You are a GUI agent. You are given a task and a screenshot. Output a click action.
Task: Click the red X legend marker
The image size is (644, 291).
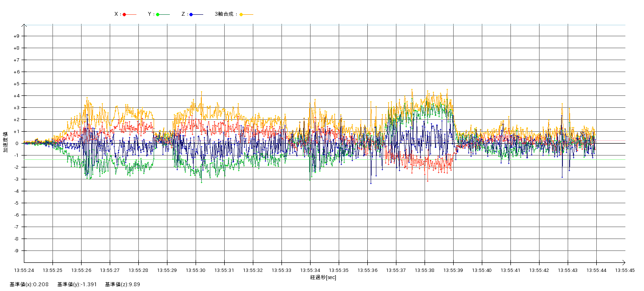pos(125,14)
